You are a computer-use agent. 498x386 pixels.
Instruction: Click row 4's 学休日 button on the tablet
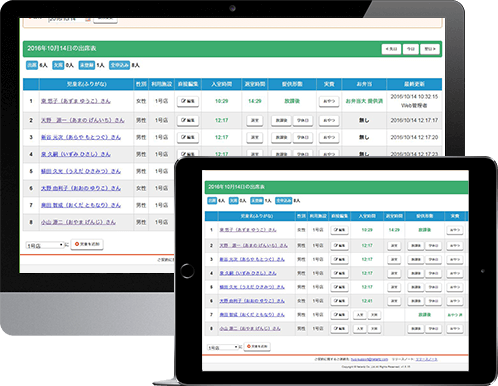(x=433, y=273)
